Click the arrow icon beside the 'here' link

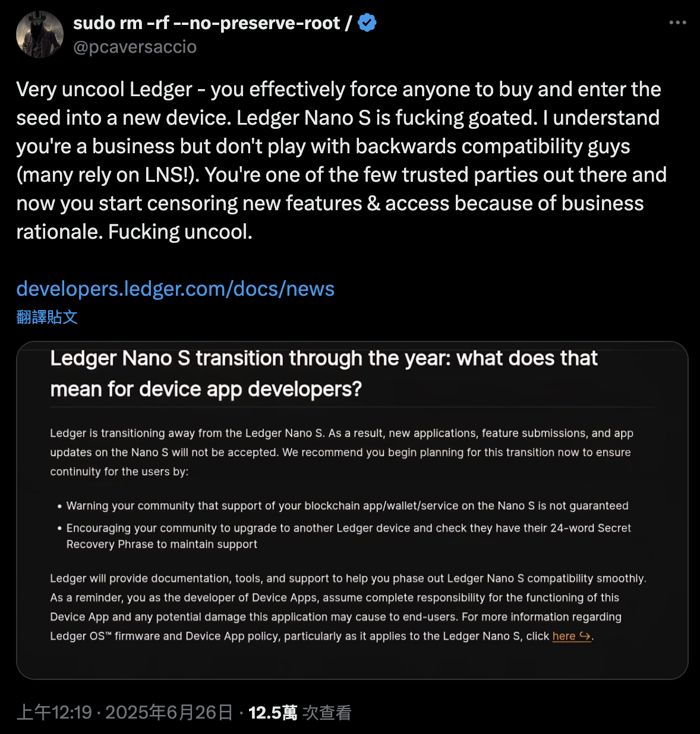pyautogui.click(x=587, y=635)
